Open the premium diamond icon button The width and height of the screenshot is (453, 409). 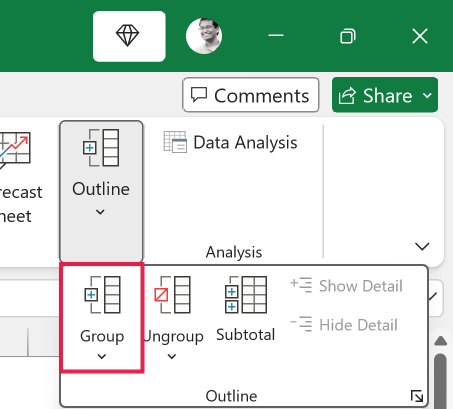pos(129,36)
